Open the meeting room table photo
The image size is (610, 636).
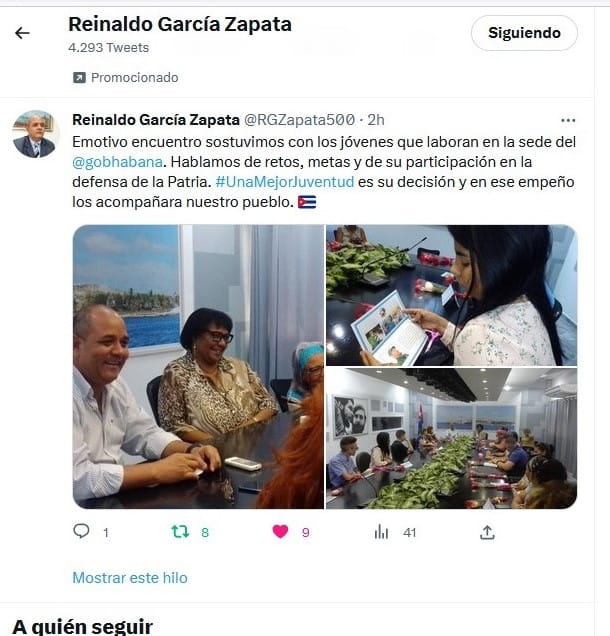tap(451, 438)
